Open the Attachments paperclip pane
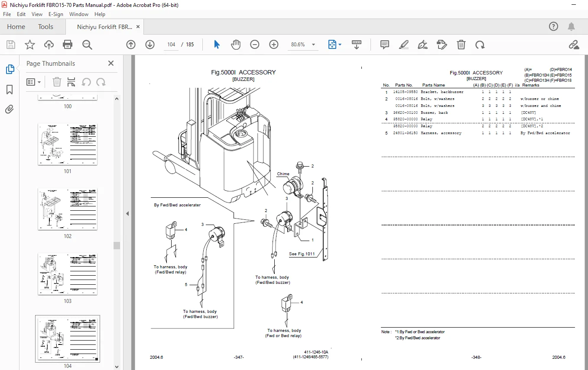Screen dimensions: 588x370 pyautogui.click(x=10, y=109)
